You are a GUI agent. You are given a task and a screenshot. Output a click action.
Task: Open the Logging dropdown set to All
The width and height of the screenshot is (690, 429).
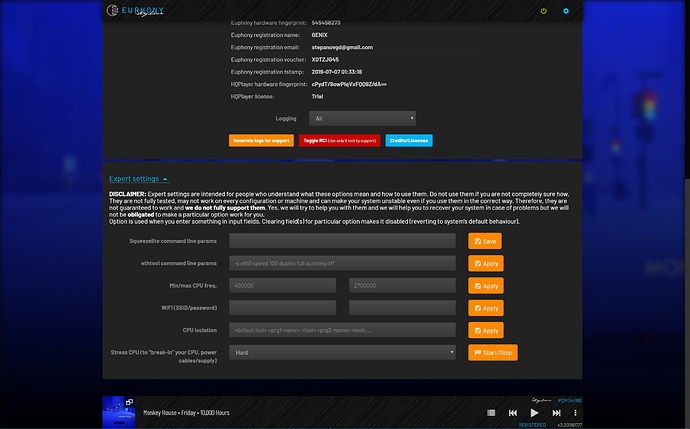coord(362,118)
